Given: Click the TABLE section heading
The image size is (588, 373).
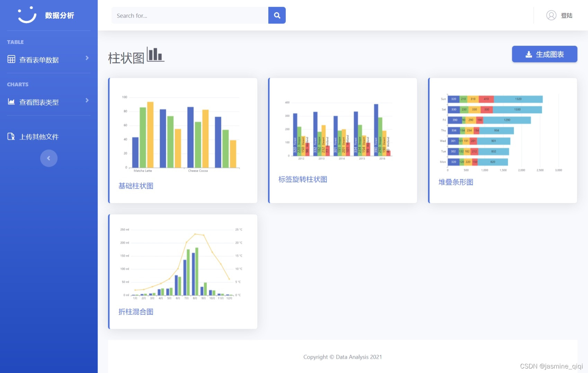Looking at the screenshot, I should (15, 42).
